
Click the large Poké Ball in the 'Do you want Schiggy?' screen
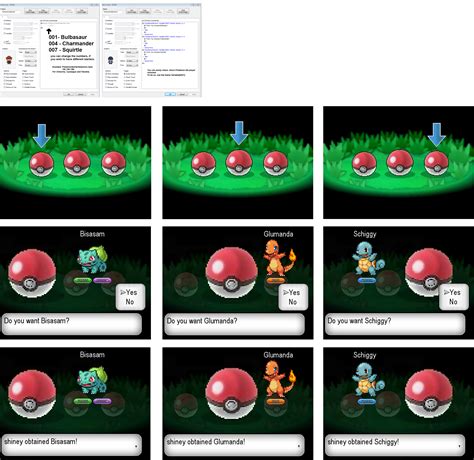(429, 273)
